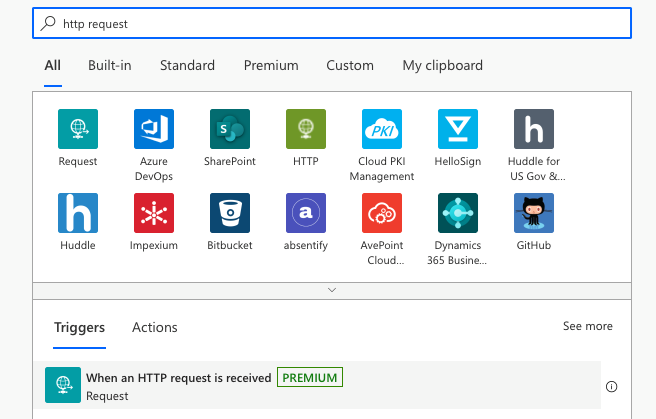Viewport: 656px width, 419px height.
Task: Click the search magnifier icon
Action: (x=48, y=23)
